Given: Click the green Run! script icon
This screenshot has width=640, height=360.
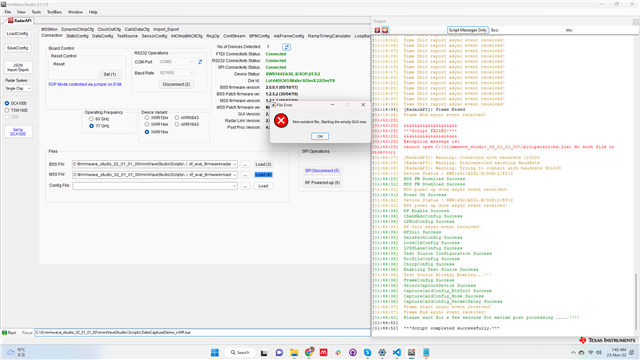Looking at the screenshot, I should click(4, 333).
